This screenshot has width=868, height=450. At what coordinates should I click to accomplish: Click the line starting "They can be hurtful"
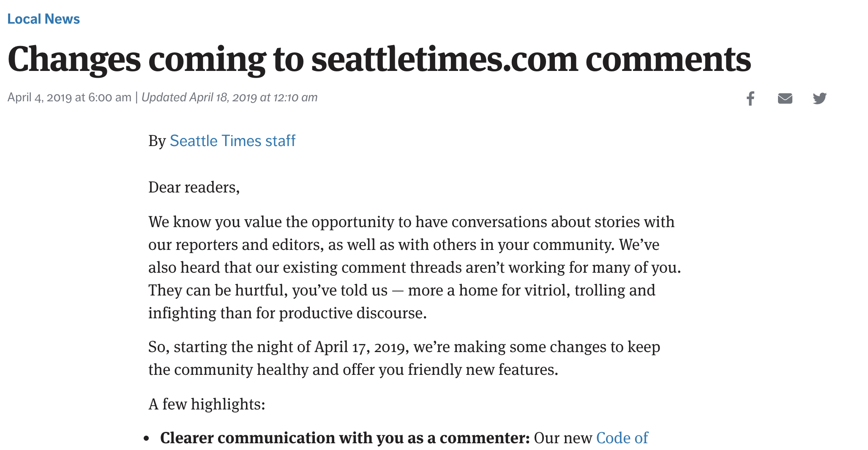coord(401,290)
